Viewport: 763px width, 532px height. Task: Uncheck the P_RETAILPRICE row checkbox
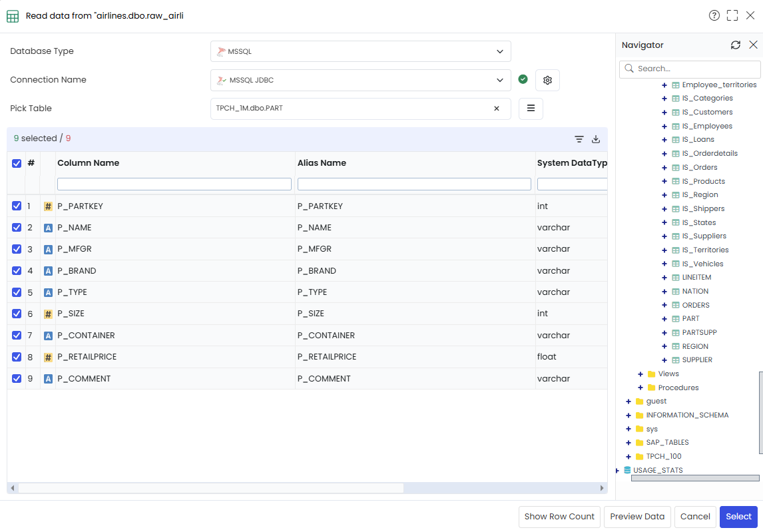(17, 357)
